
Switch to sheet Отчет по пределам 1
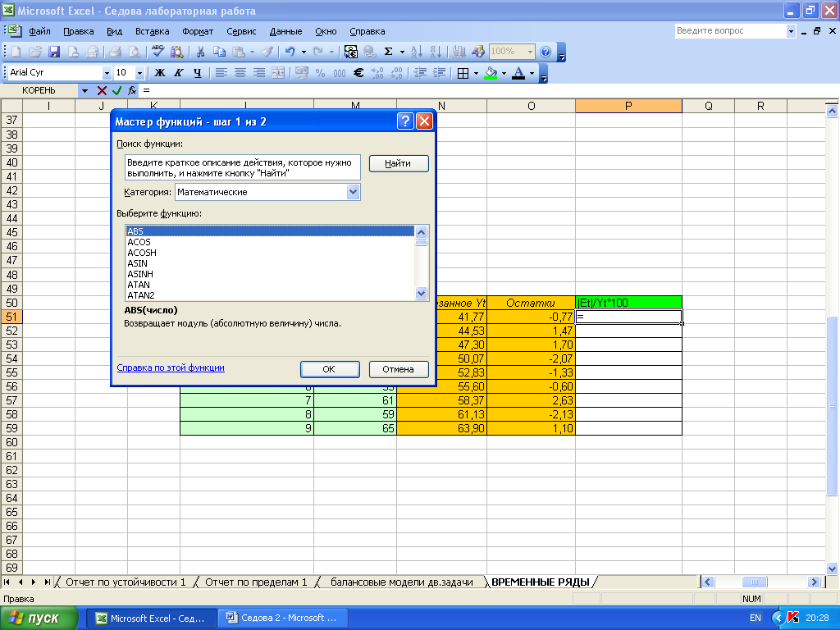[256, 582]
